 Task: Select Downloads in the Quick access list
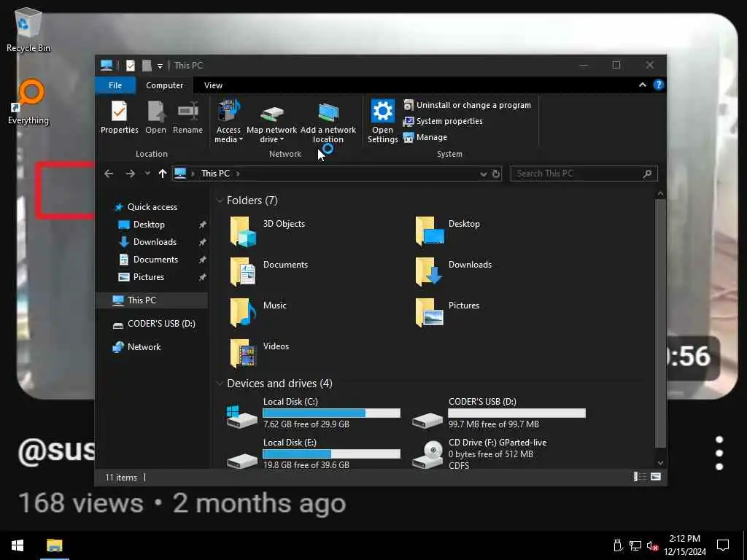(155, 242)
